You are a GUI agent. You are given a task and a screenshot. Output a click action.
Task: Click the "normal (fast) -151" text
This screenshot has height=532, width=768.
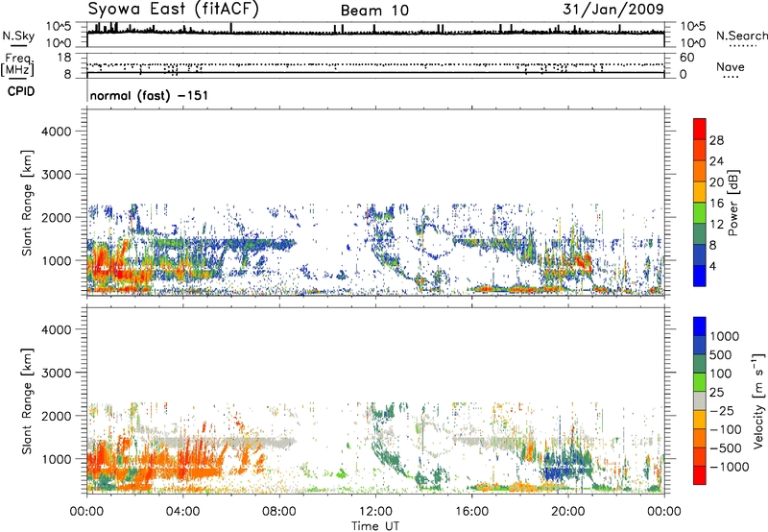149,95
